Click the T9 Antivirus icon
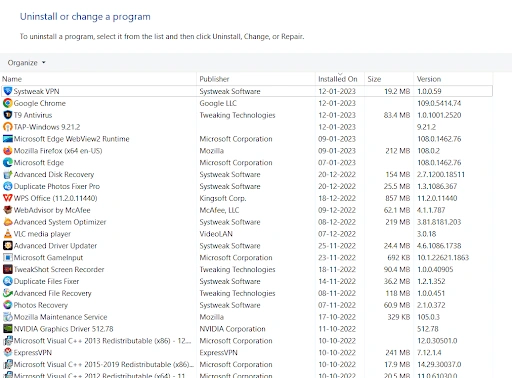This screenshot has height=378, width=512. (x=8, y=115)
